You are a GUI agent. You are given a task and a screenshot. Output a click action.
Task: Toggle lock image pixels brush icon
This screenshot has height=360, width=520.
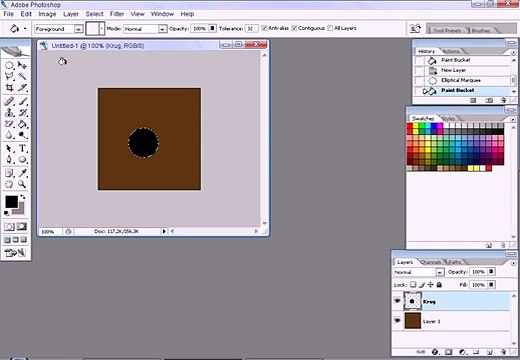pyautogui.click(x=422, y=285)
